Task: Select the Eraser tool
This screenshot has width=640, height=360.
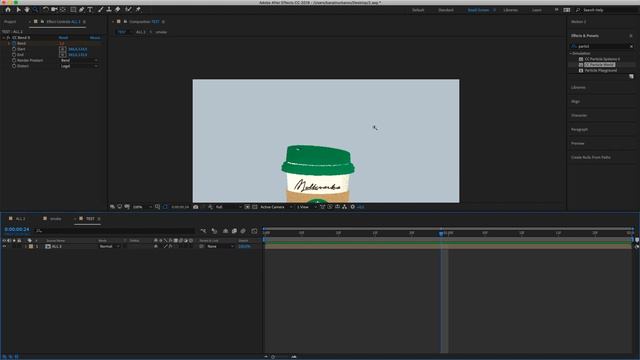Action: 118,9
